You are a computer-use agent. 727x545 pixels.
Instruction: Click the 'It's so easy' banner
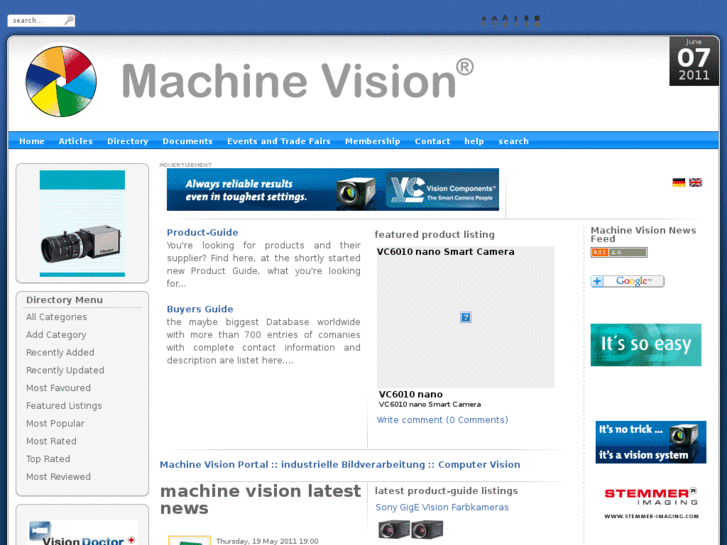[x=646, y=345]
